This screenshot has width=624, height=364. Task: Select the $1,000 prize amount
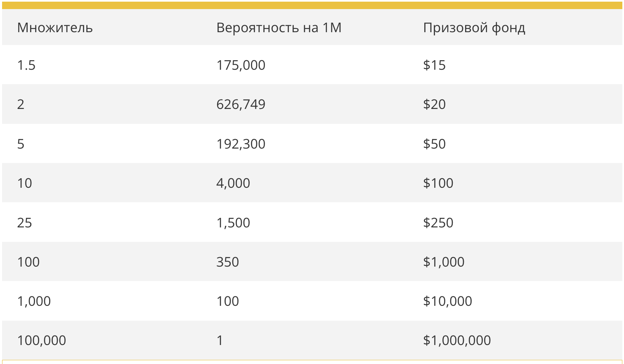coord(444,262)
